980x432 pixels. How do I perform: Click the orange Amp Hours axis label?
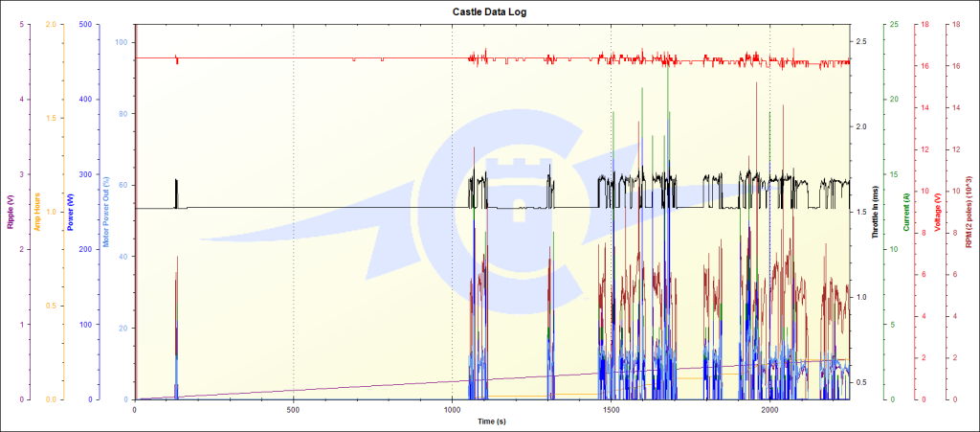coord(37,212)
